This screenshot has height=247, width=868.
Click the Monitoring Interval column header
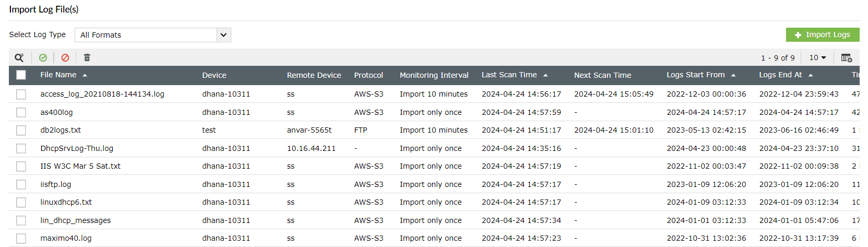click(x=434, y=75)
